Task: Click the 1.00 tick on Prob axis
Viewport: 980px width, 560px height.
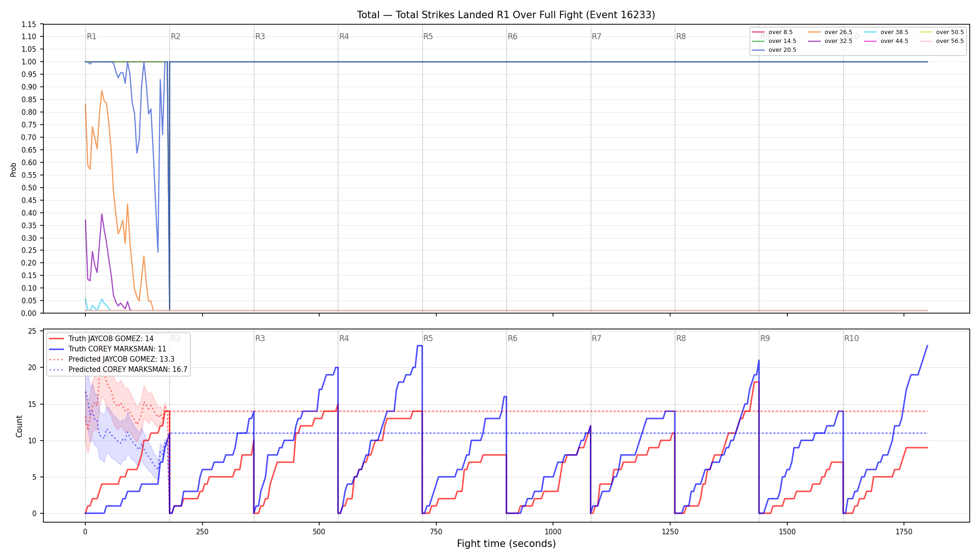Action: coord(29,62)
